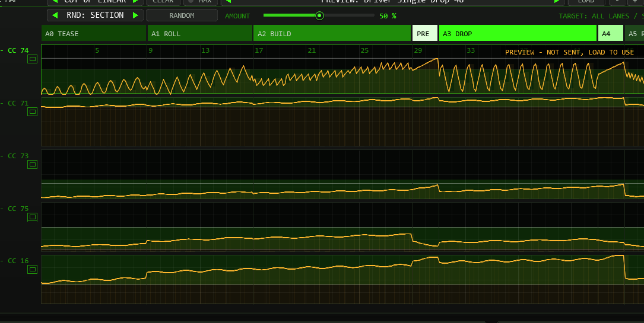
Task: Select the A0 TEASE section
Action: click(x=94, y=34)
